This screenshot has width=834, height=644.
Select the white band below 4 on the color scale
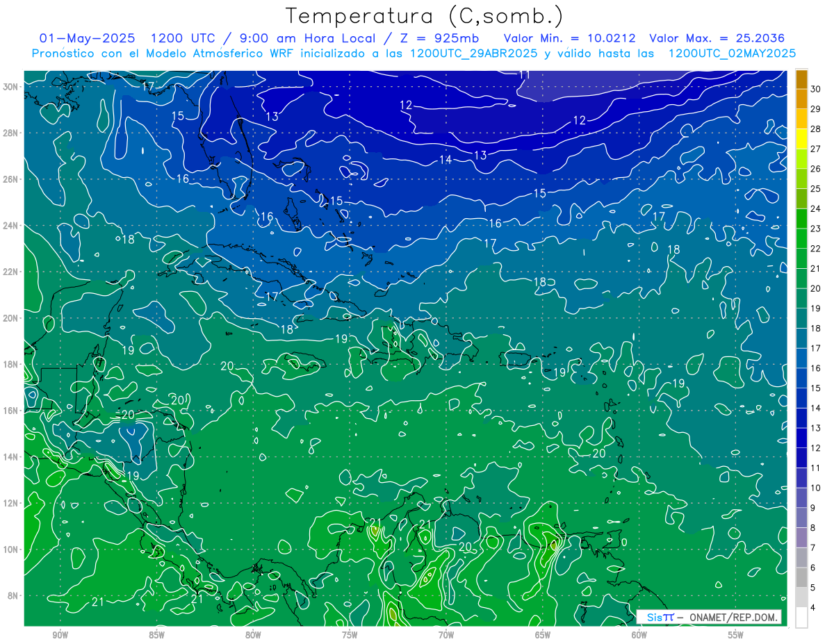click(801, 618)
